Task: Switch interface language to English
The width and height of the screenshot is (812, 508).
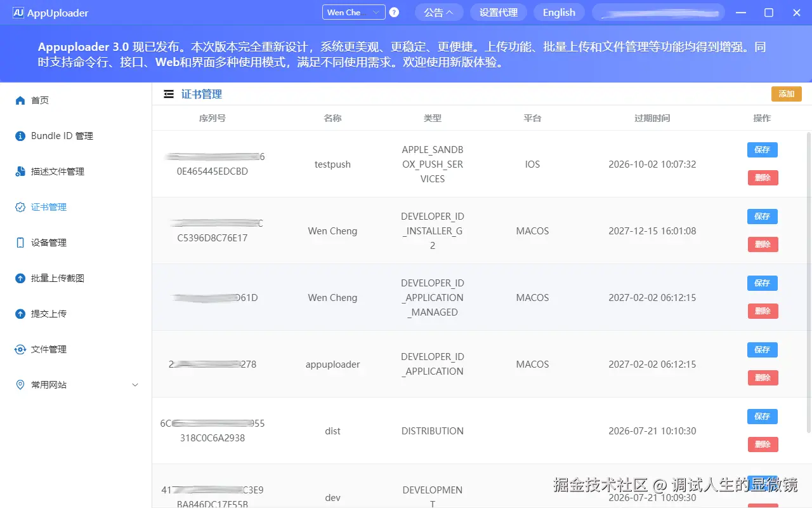Action: pyautogui.click(x=558, y=12)
